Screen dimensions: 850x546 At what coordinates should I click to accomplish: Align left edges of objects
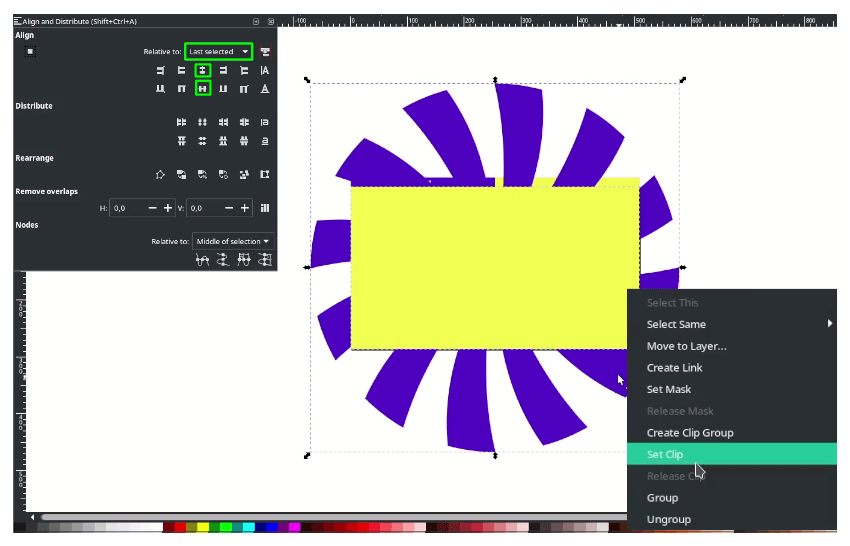(182, 70)
